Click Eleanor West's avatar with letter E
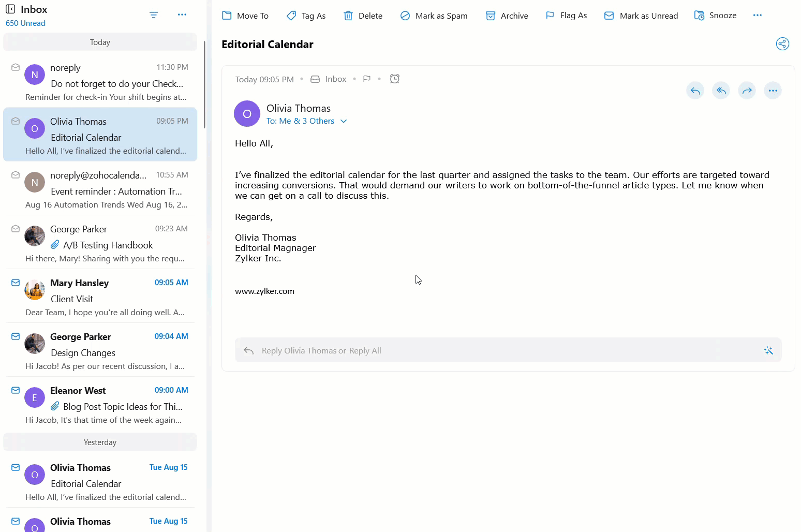Screen dimensions: 801x532 35,397
